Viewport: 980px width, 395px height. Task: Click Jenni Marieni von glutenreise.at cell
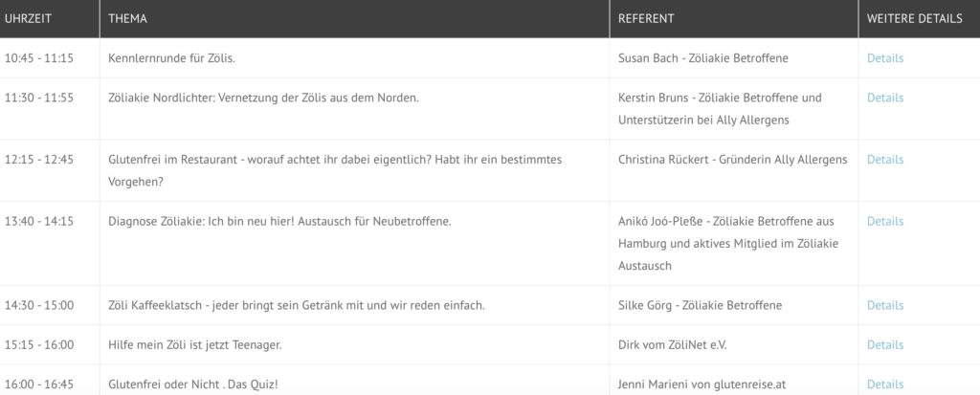coord(734,380)
